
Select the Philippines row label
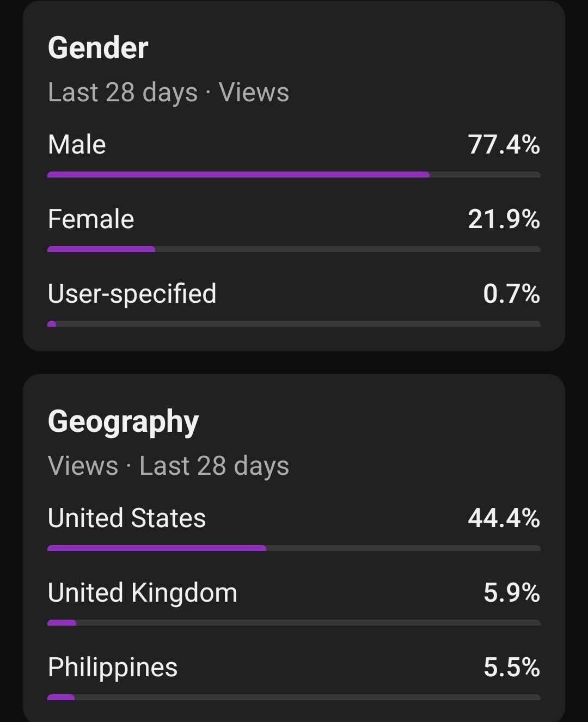(x=113, y=668)
